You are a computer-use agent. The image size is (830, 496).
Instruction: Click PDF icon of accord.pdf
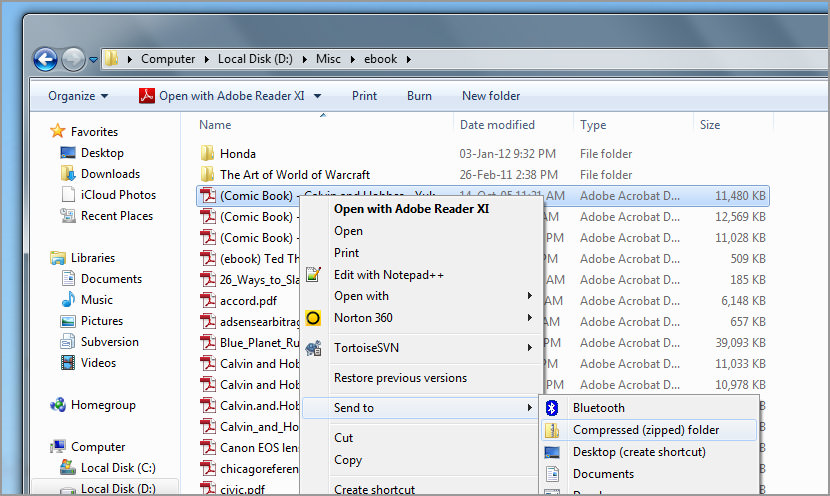point(208,301)
